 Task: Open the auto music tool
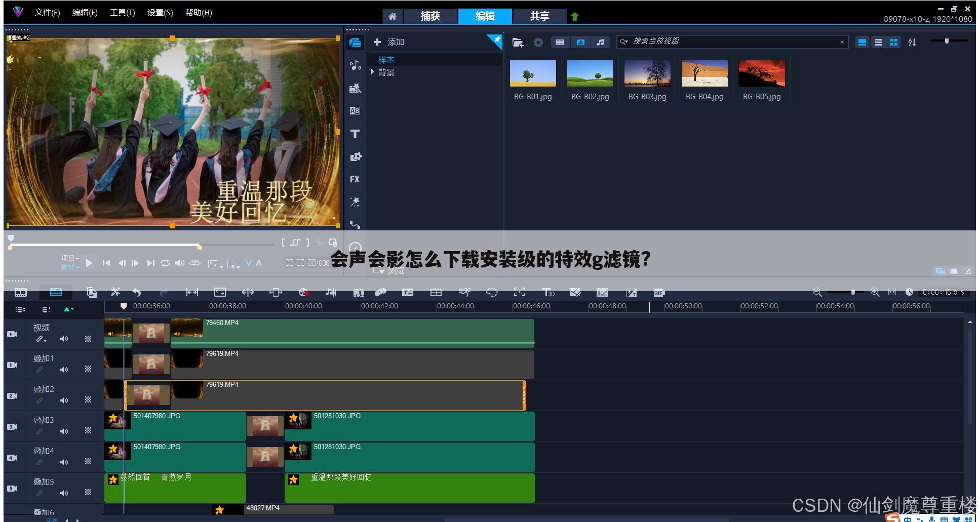(359, 293)
